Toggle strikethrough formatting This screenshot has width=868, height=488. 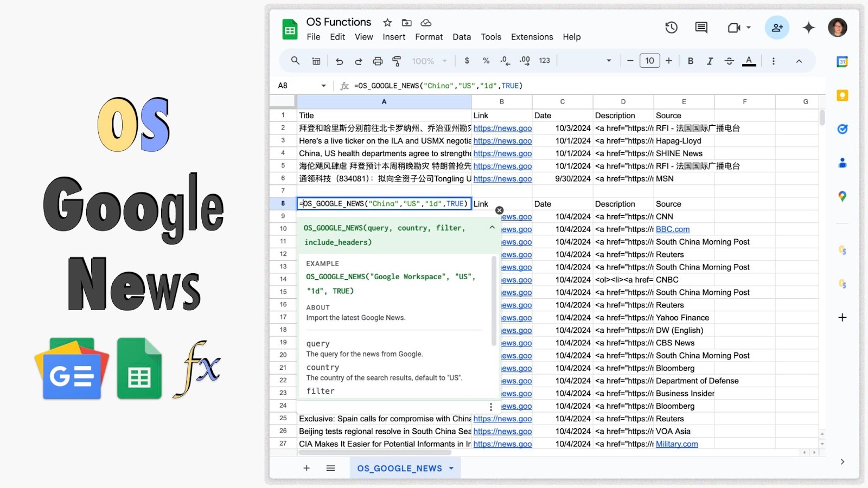tap(729, 61)
